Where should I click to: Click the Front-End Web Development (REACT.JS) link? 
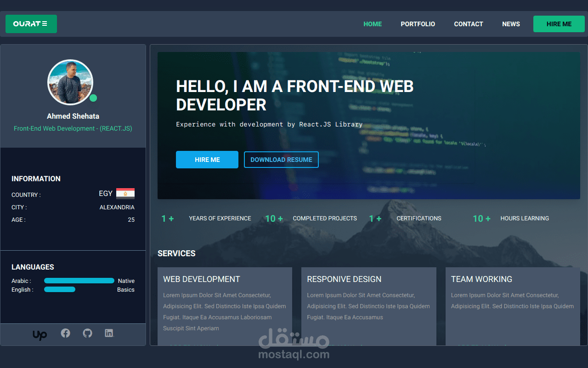tap(73, 128)
